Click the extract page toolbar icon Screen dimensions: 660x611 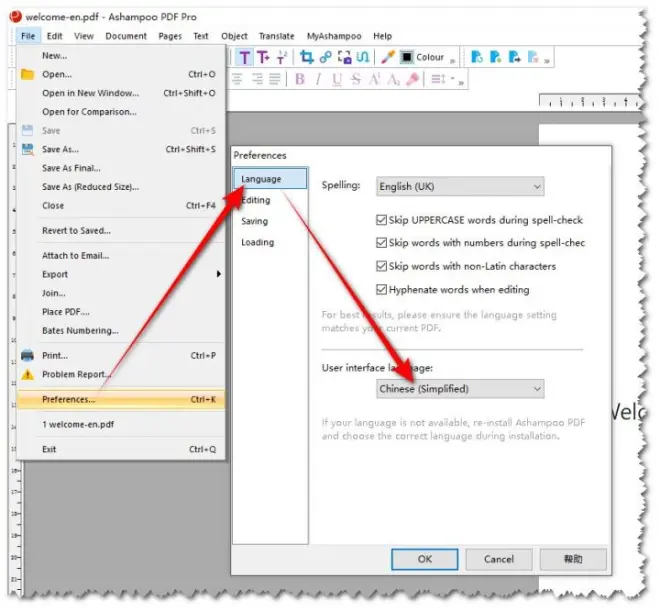pos(514,57)
